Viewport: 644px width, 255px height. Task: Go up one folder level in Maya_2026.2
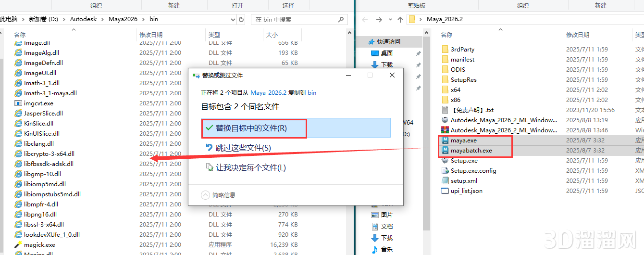click(x=400, y=20)
